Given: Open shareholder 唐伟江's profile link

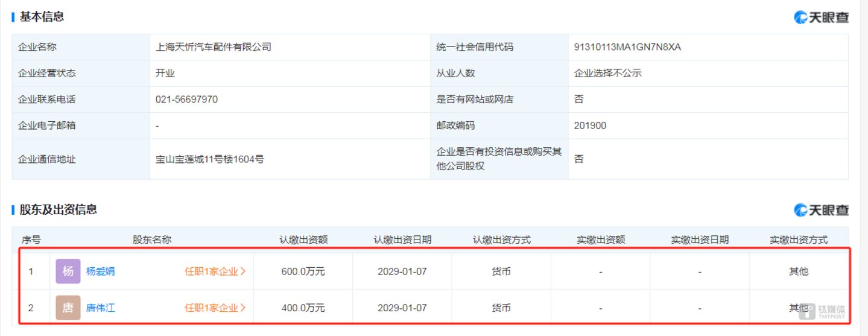Looking at the screenshot, I should click(100, 308).
